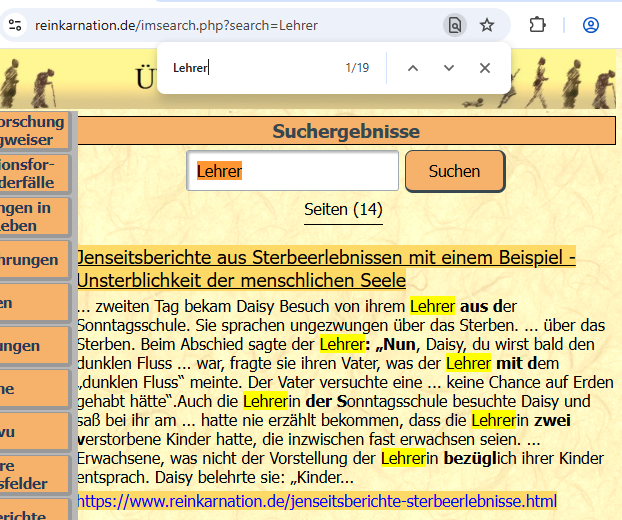
Task: Open the Jenseitsberichte aus Sterbeerlebnissen result title
Action: click(x=326, y=269)
